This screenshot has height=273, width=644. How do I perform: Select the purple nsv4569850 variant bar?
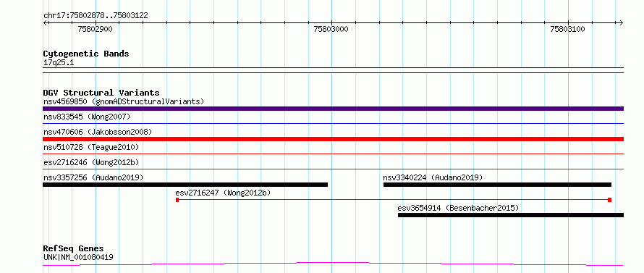pyautogui.click(x=333, y=109)
